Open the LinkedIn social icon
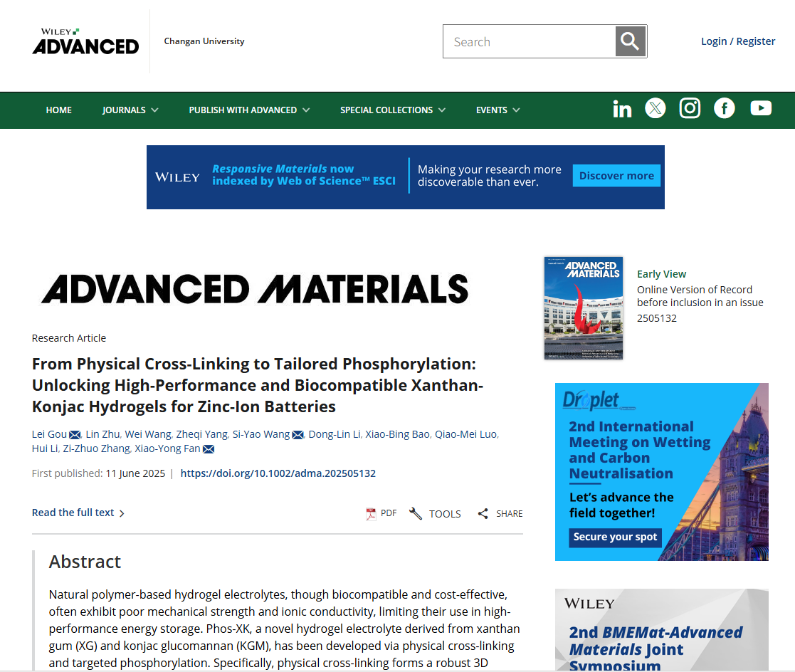Viewport: 795px width, 672px height. click(x=621, y=109)
